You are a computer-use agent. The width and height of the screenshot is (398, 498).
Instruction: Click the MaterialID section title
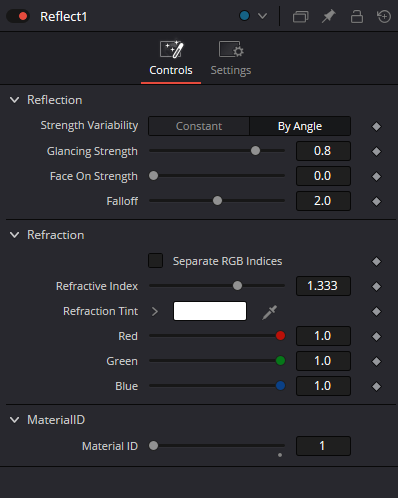click(56, 420)
